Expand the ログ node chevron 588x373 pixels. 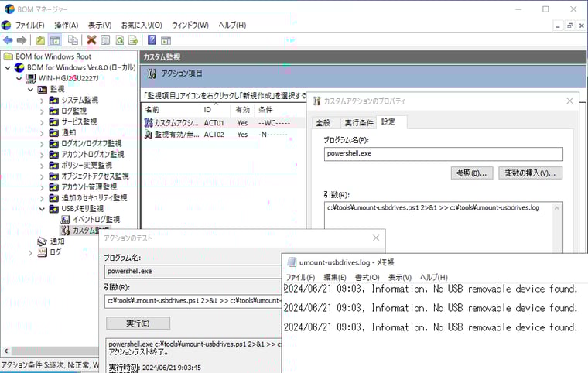point(31,253)
